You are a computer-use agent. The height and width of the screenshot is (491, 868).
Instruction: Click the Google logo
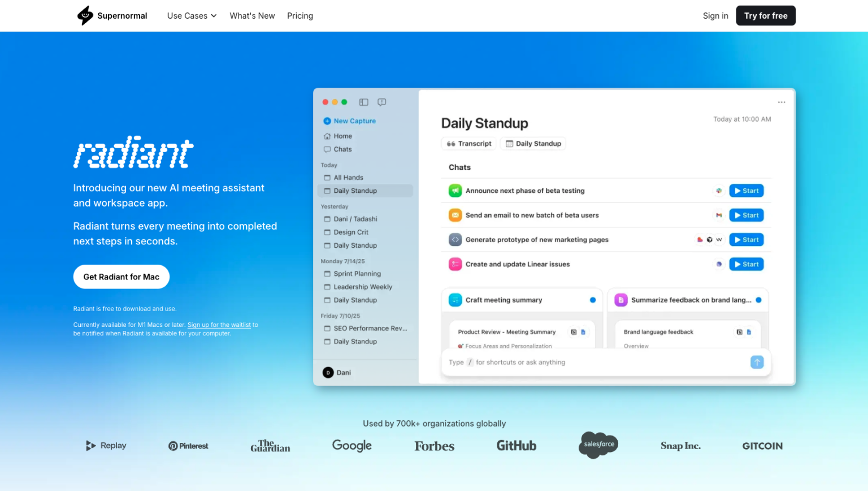click(x=352, y=446)
